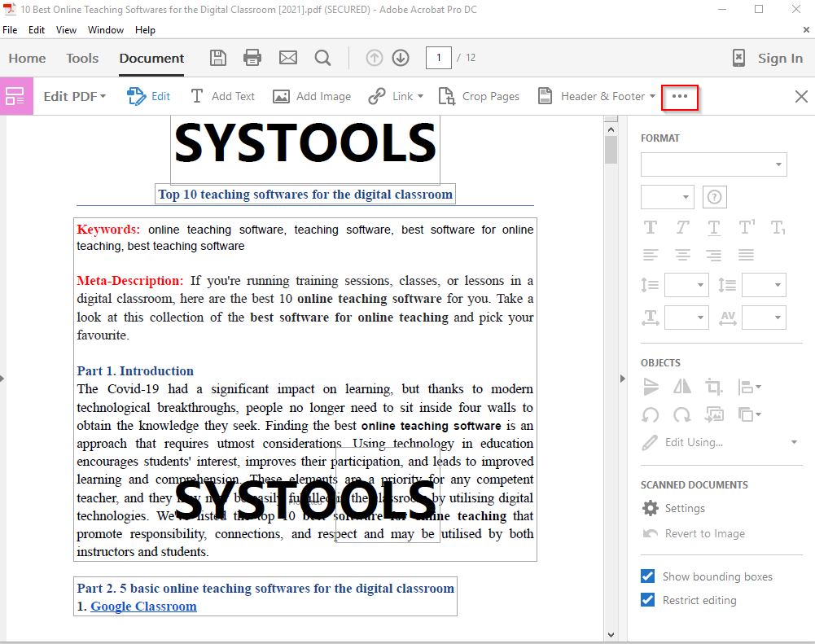Align text center
The width and height of the screenshot is (815, 644).
click(682, 255)
